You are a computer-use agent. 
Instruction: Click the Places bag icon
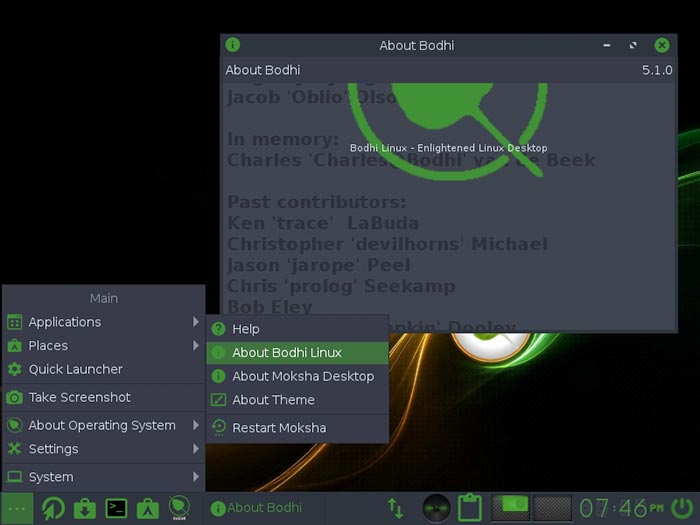[x=15, y=346]
